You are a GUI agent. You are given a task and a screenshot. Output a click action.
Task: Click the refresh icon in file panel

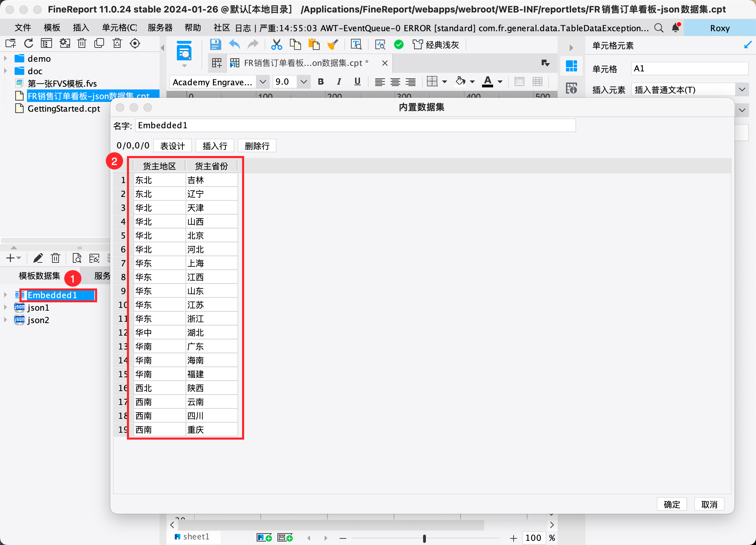click(x=29, y=43)
